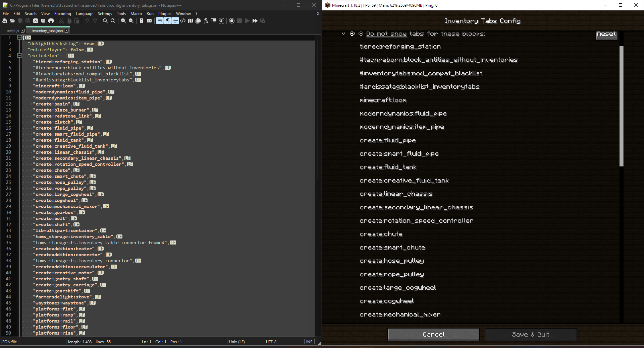Image resolution: width=644 pixels, height=348 pixels.
Task: Click the macro Playback icon
Action: click(247, 21)
